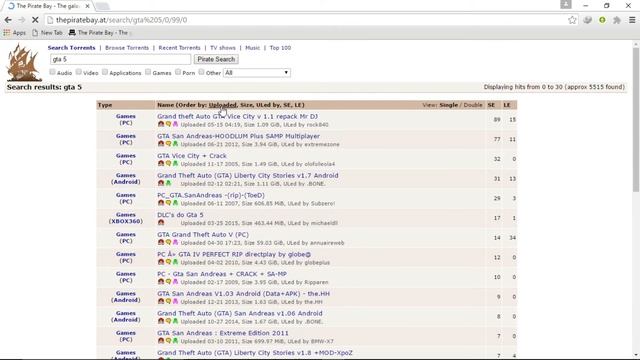This screenshot has width=640, height=360.
Task: Switch to Double view
Action: [473, 105]
